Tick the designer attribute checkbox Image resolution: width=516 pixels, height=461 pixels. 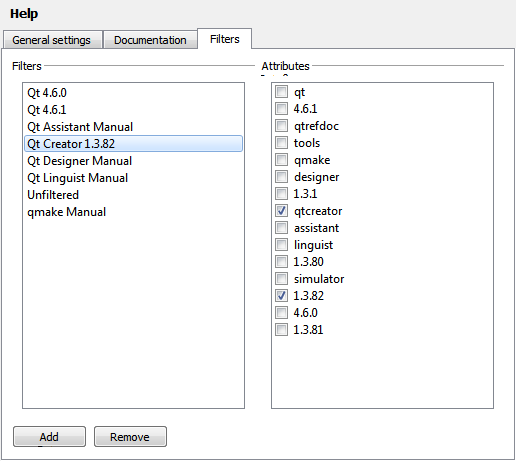click(x=282, y=177)
